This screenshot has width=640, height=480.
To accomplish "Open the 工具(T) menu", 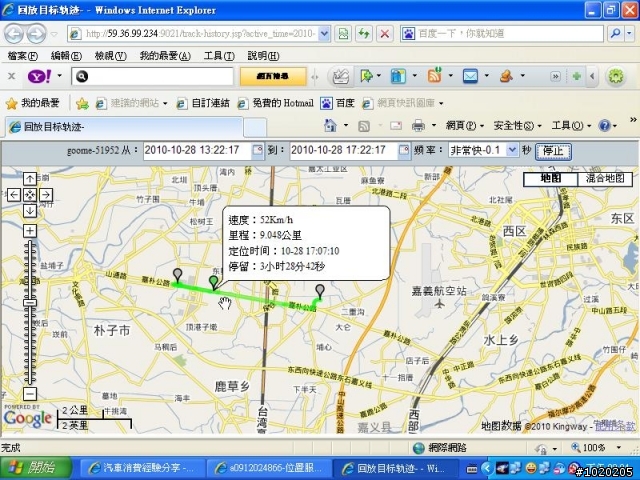I will 219,56.
